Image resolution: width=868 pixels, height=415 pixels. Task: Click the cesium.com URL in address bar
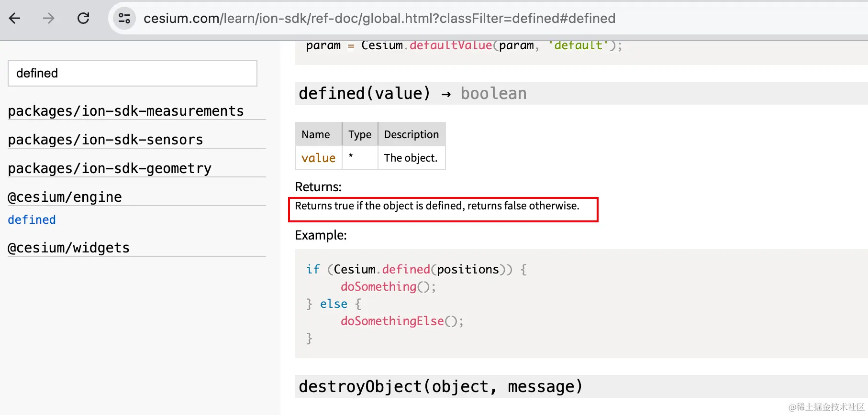point(379,18)
